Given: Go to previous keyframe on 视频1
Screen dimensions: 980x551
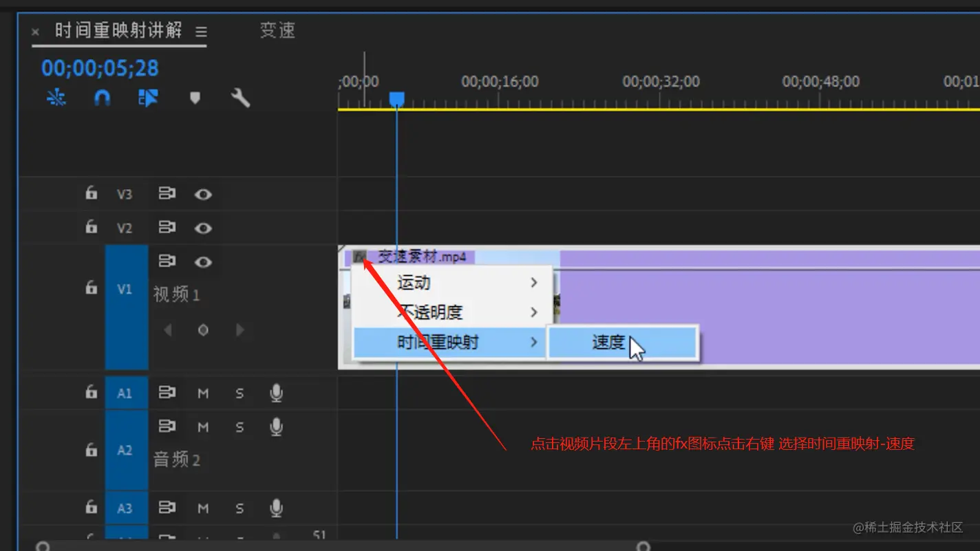Looking at the screenshot, I should pos(168,330).
